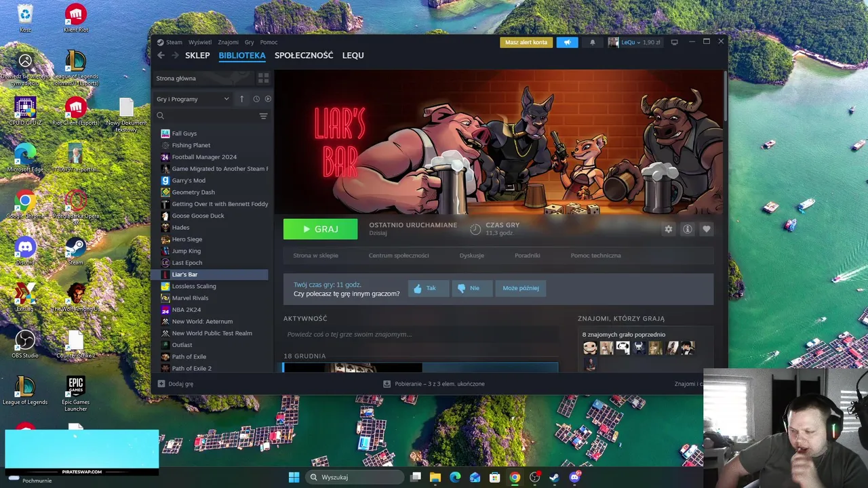Click Dodaj grę add game button
The height and width of the screenshot is (488, 868).
pos(175,384)
